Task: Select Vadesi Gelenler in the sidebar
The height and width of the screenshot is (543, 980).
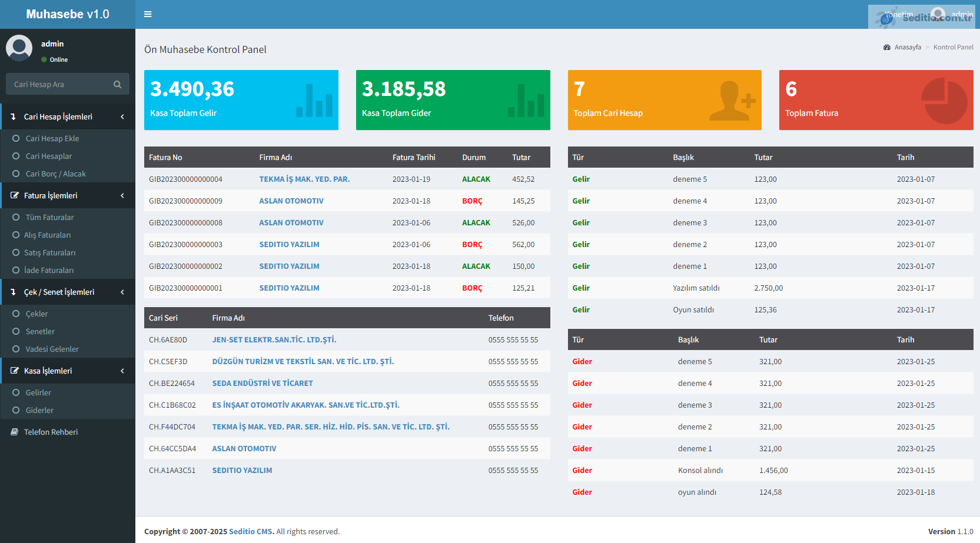Action: [52, 349]
